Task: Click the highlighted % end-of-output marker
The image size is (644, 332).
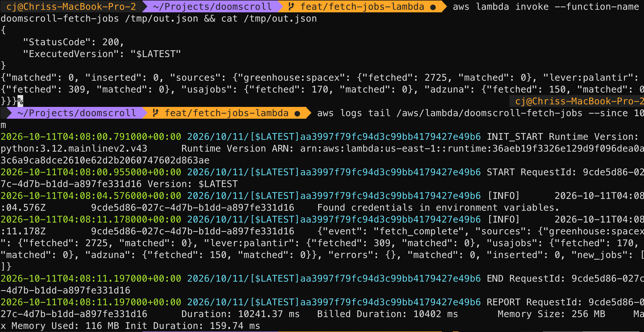Action: tap(20, 101)
